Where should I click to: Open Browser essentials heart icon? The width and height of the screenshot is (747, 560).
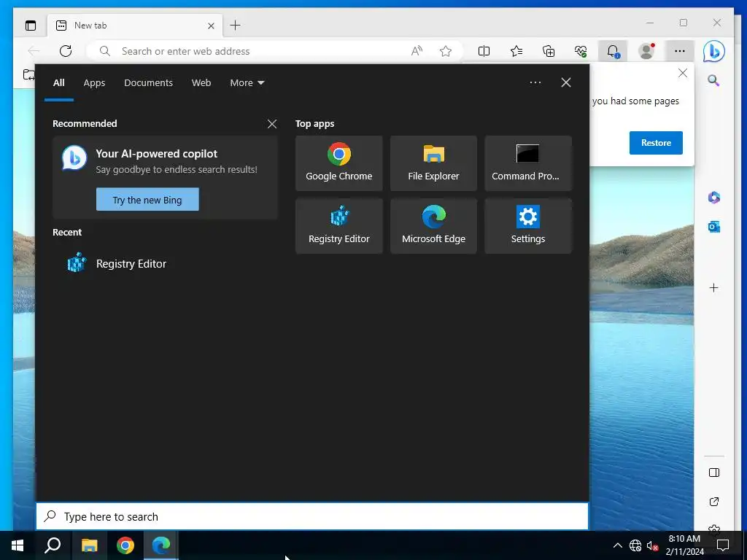click(580, 51)
